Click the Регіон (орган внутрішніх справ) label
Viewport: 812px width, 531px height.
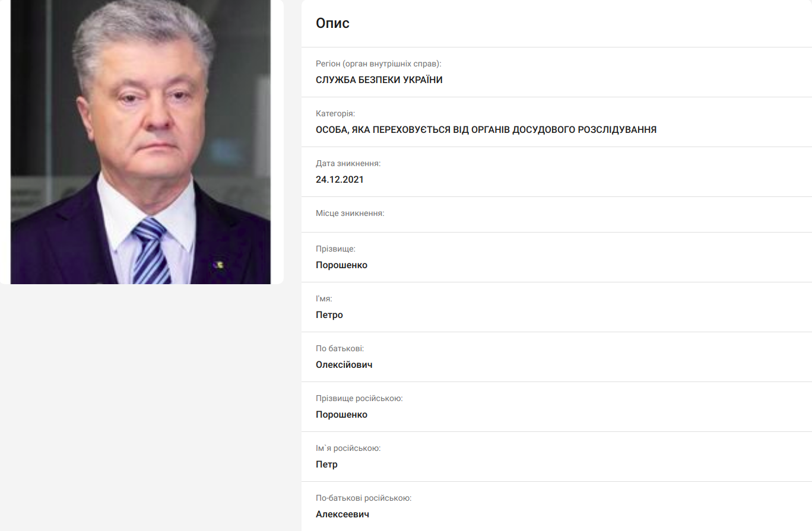click(x=379, y=63)
